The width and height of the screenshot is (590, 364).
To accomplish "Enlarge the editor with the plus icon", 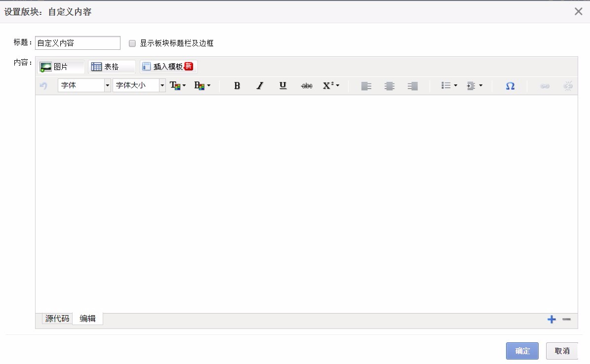I will 551,319.
